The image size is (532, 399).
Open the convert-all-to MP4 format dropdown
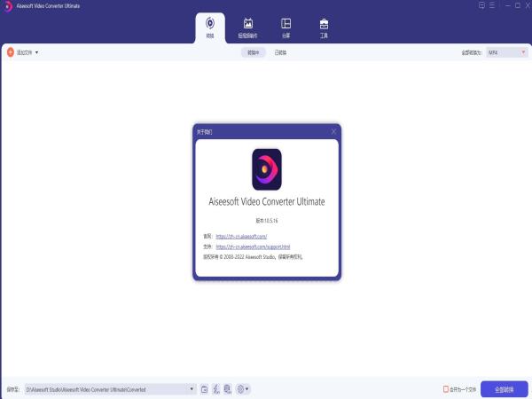point(506,53)
